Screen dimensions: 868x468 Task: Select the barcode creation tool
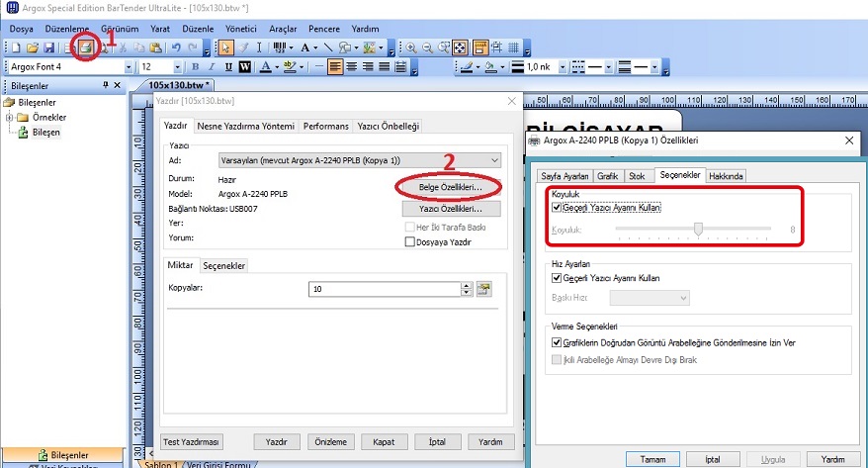click(281, 47)
